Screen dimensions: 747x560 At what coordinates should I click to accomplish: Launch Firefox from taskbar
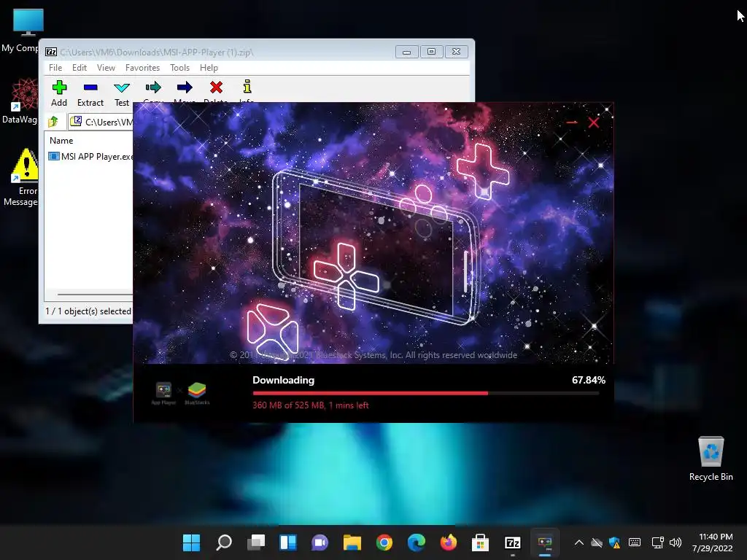pos(449,542)
